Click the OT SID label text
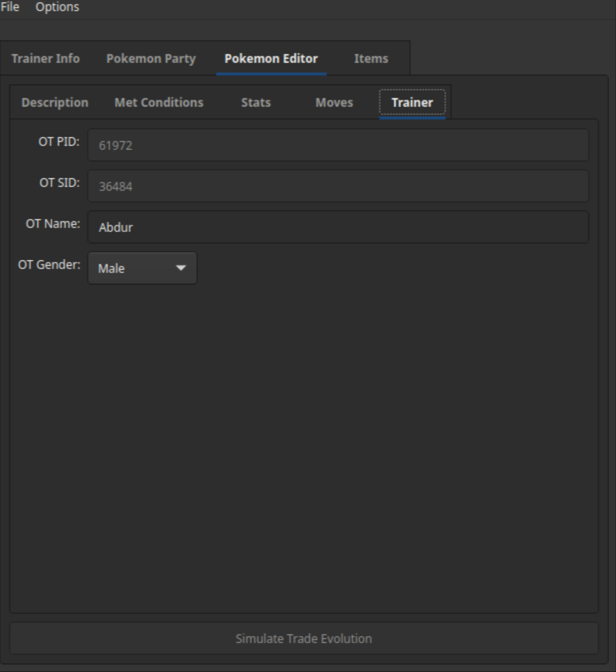The height and width of the screenshot is (672, 616). 59,183
